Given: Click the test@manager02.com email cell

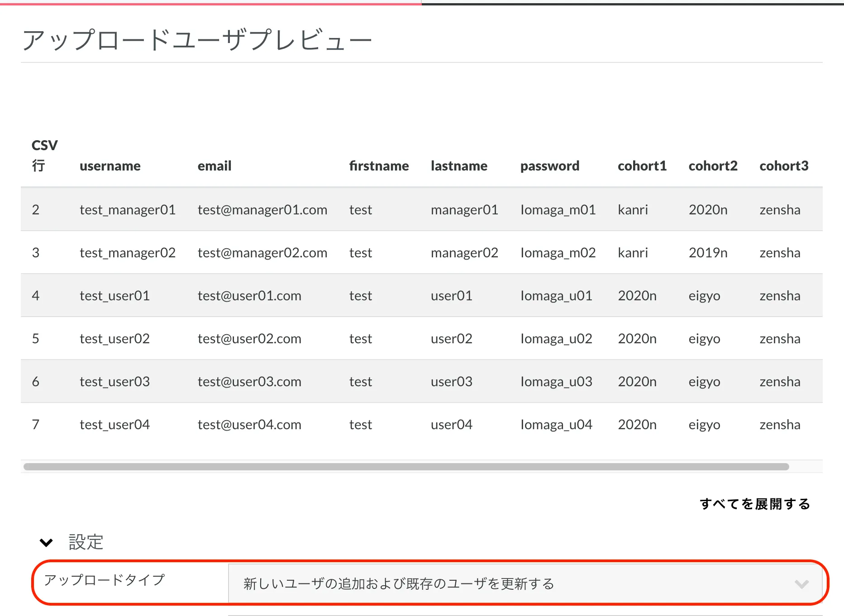Looking at the screenshot, I should [x=262, y=253].
